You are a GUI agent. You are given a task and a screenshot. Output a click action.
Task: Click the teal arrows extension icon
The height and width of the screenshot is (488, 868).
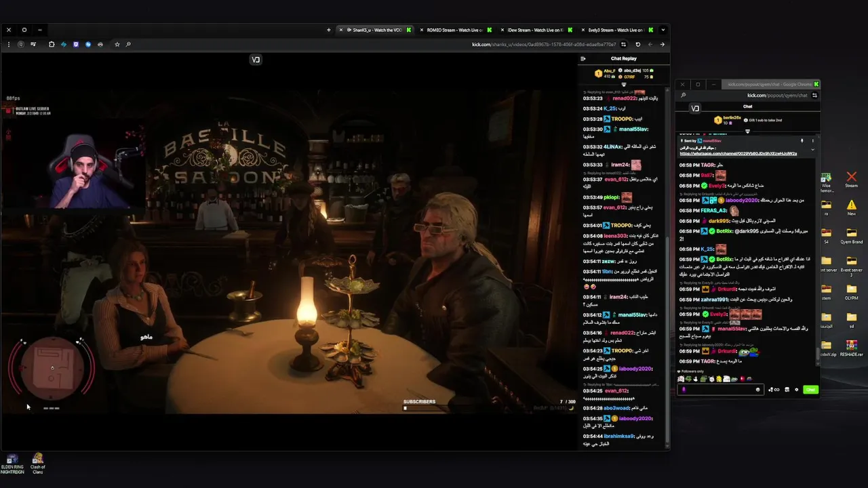(64, 44)
